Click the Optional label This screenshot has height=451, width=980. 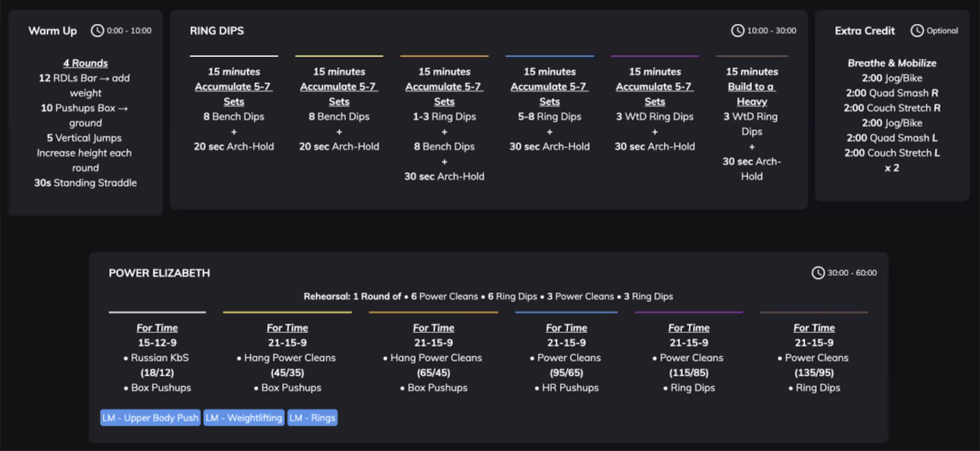click(x=942, y=30)
